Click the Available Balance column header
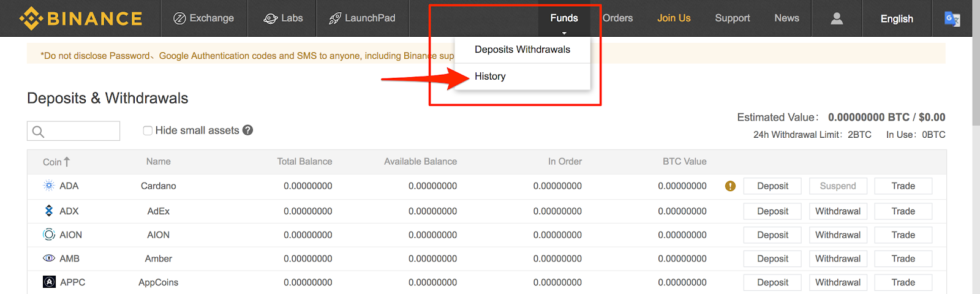980x294 pixels. click(x=420, y=162)
